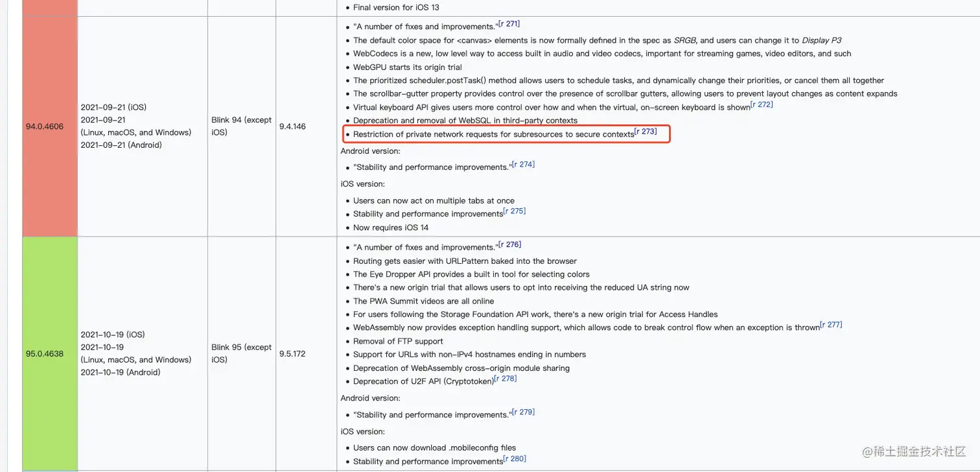This screenshot has width=980, height=472.
Task: Open reference link r 275
Action: [515, 211]
